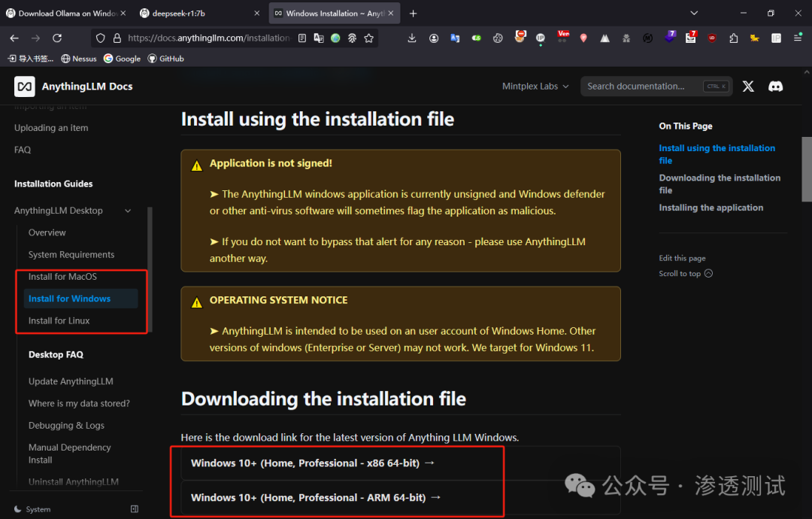
Task: Close the deepseek-r1:7b tab
Action: [257, 14]
